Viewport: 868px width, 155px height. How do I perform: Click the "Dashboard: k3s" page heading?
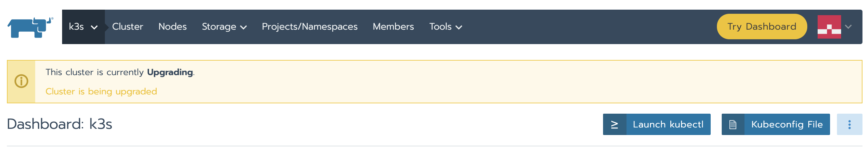coord(60,124)
